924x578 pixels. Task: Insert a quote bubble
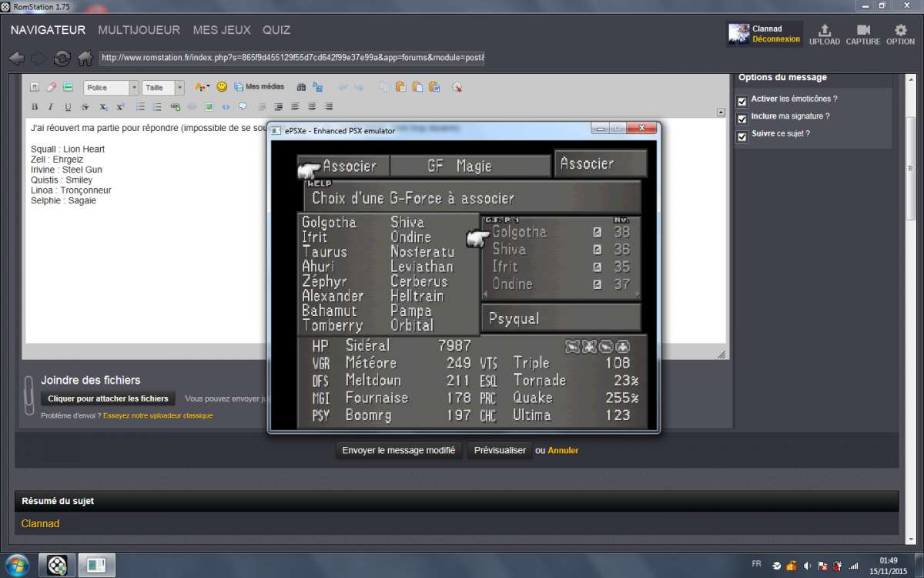(x=243, y=106)
